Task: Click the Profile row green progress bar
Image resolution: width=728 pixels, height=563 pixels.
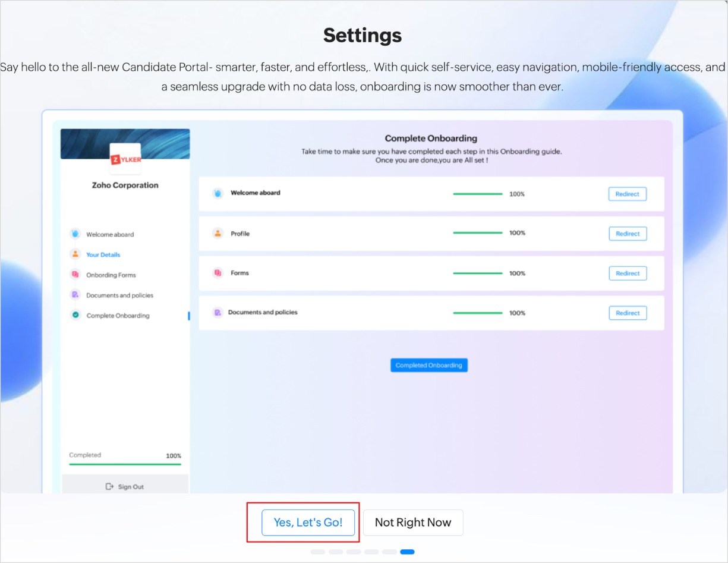Action: 478,233
